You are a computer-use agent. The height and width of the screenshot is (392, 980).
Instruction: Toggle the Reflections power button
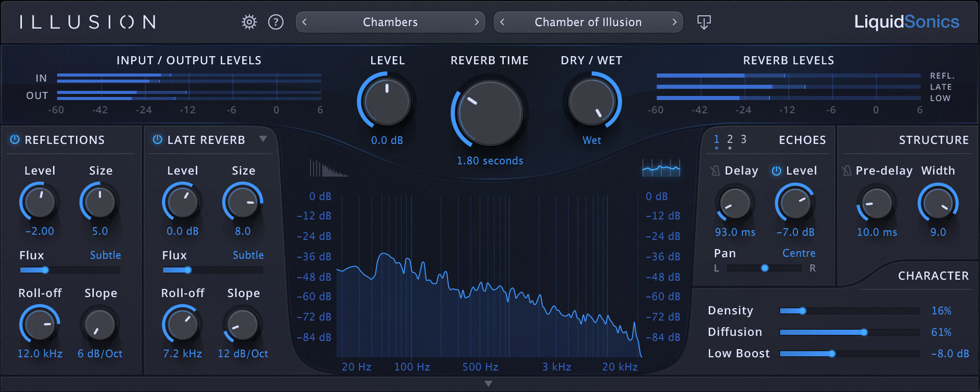[x=15, y=139]
